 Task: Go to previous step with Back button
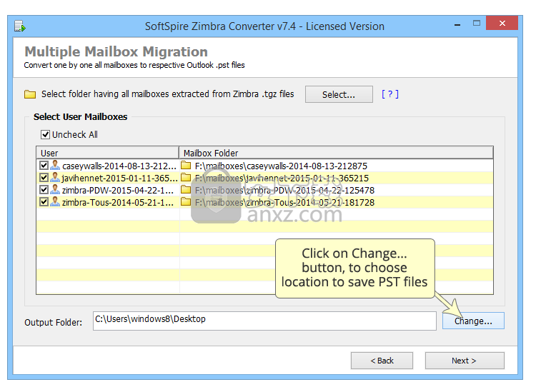click(x=382, y=361)
